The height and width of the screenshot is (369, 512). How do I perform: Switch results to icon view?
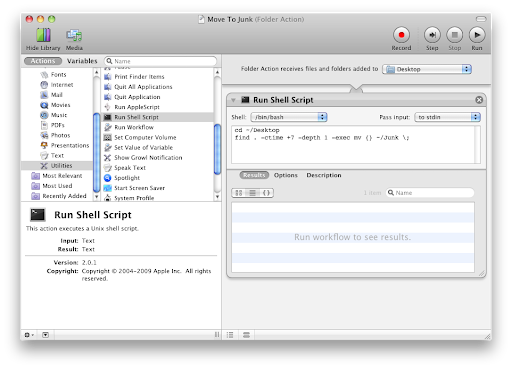tap(239, 193)
